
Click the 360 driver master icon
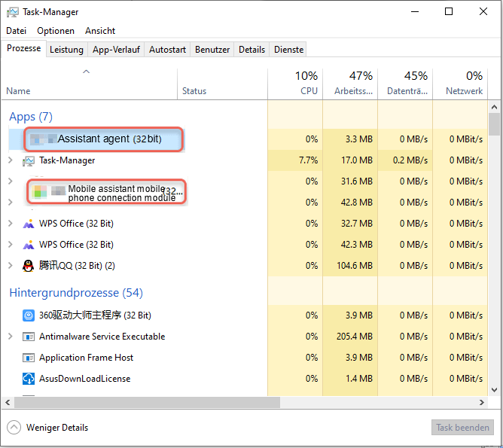pyautogui.click(x=29, y=315)
